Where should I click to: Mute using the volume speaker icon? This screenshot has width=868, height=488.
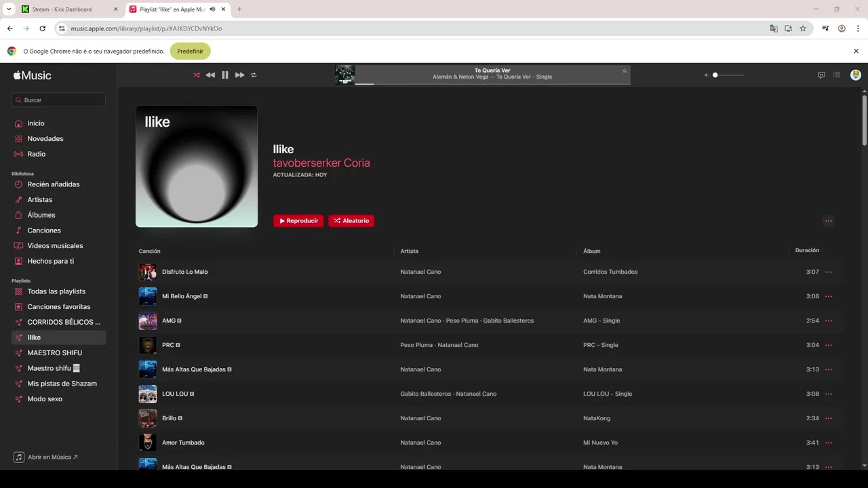click(706, 75)
